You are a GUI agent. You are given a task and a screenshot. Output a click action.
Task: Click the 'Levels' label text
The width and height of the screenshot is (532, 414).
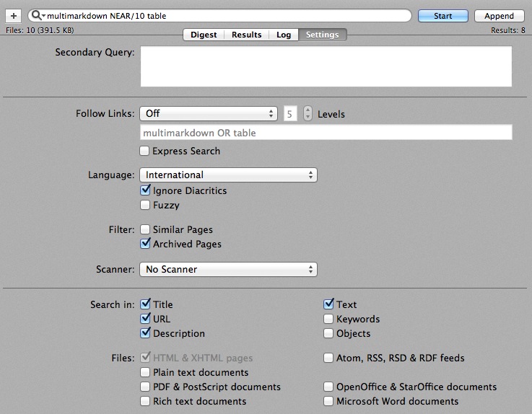(331, 114)
